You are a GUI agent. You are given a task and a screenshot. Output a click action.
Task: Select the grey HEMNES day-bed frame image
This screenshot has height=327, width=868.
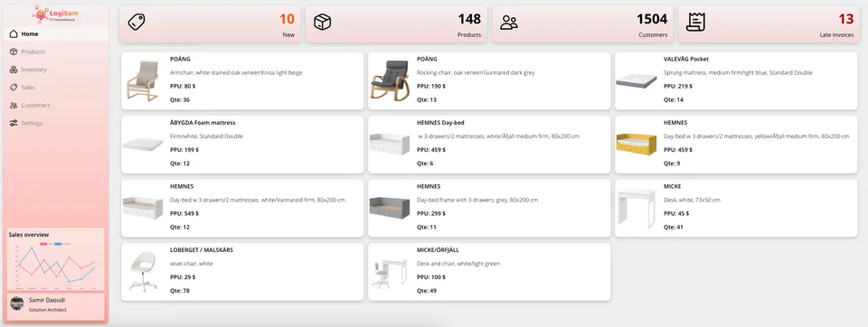pyautogui.click(x=390, y=208)
